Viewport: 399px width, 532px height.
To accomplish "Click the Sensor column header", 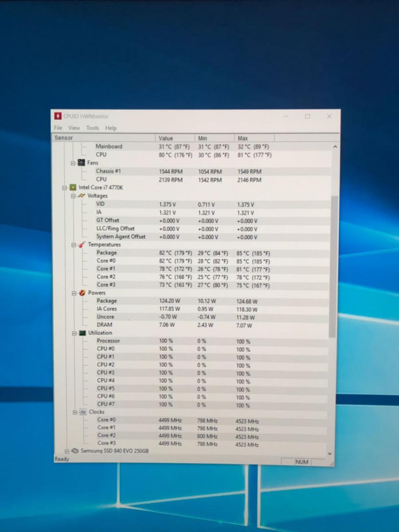I will 104,138.
